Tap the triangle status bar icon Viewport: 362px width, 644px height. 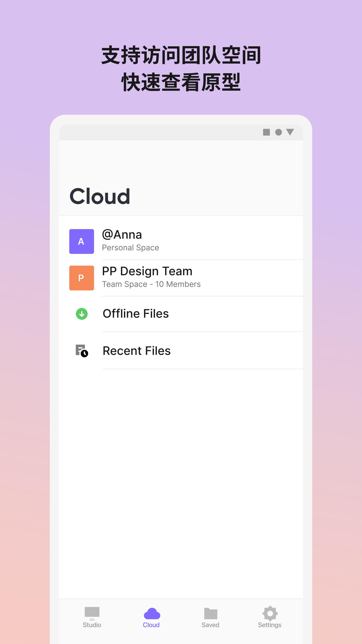pyautogui.click(x=290, y=132)
